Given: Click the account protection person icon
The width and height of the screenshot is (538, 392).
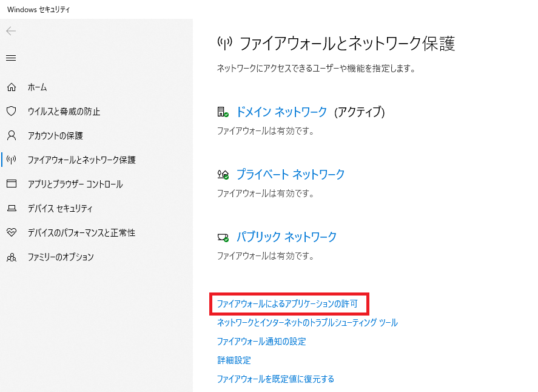Looking at the screenshot, I should click(x=12, y=135).
